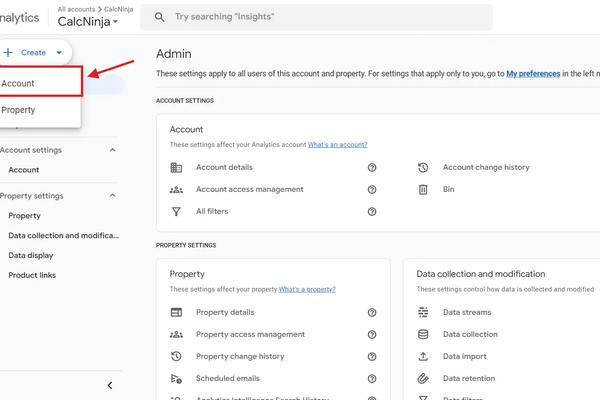Open help for Property access management
The width and height of the screenshot is (600, 400).
click(372, 335)
